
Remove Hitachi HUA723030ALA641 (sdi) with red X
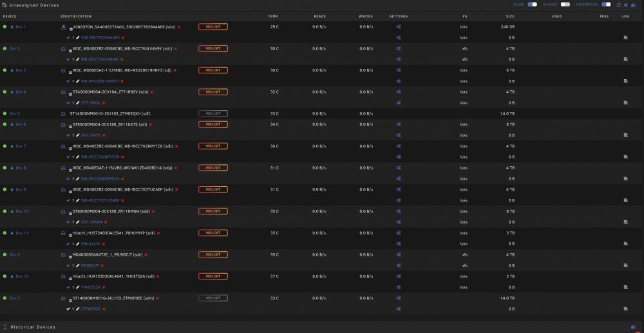pyautogui.click(x=158, y=276)
